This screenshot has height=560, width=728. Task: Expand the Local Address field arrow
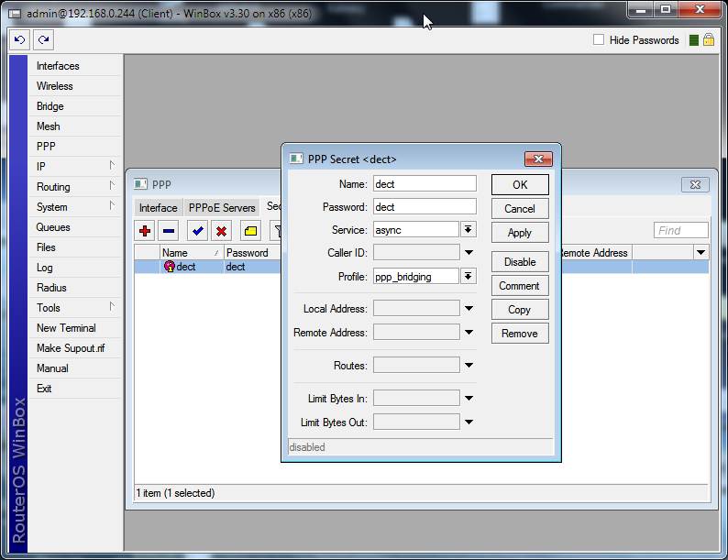pyautogui.click(x=469, y=309)
